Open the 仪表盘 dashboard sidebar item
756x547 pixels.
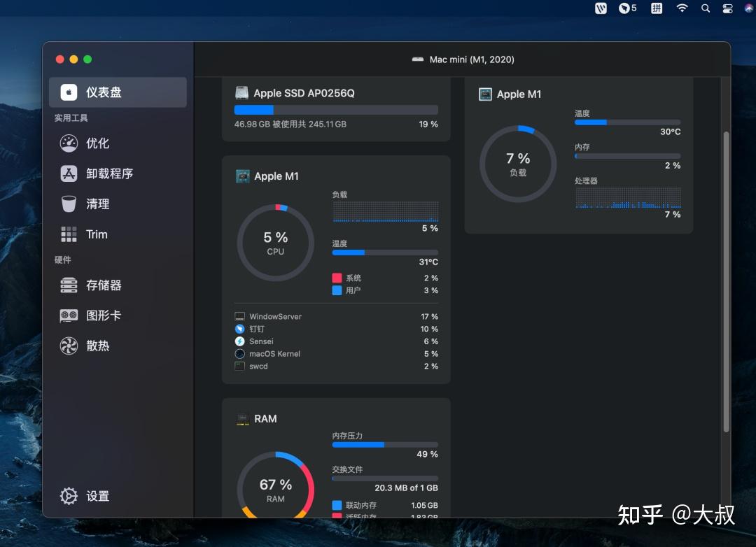point(118,92)
